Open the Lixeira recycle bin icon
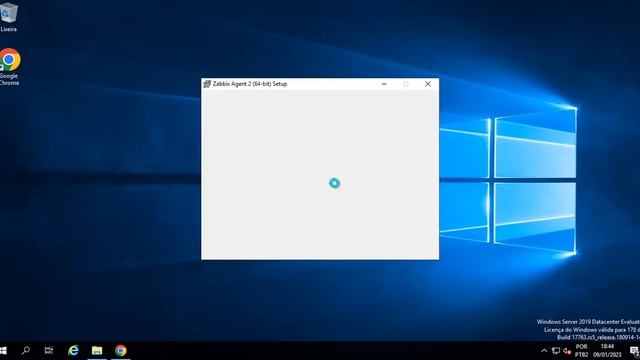Viewport: 640px width, 360px height. tap(8, 17)
